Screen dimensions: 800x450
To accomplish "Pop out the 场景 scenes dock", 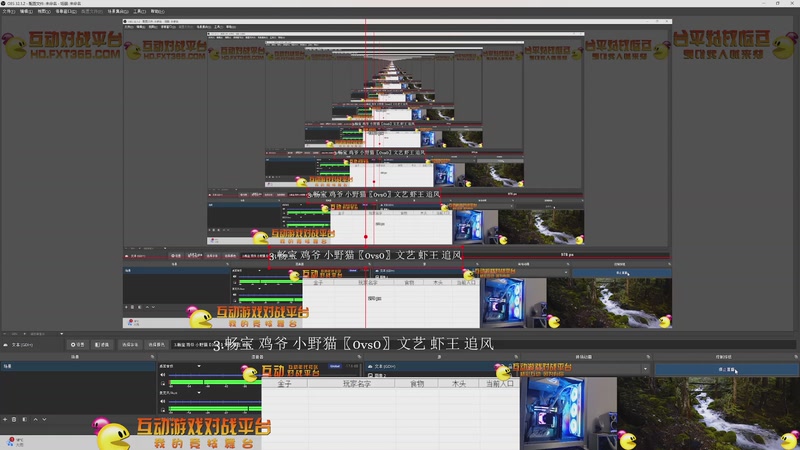I will tap(152, 357).
